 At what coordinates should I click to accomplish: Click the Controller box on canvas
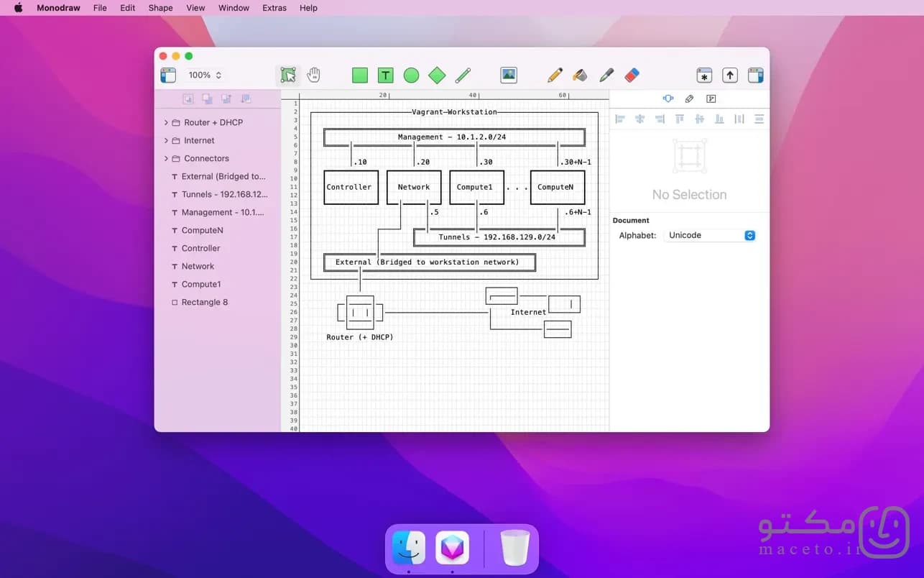(351, 187)
